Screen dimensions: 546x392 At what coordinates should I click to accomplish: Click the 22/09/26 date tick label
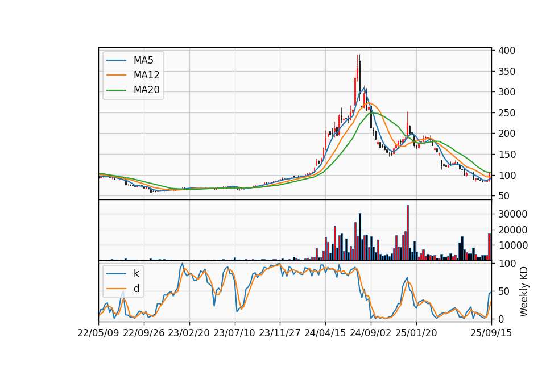[x=144, y=333]
